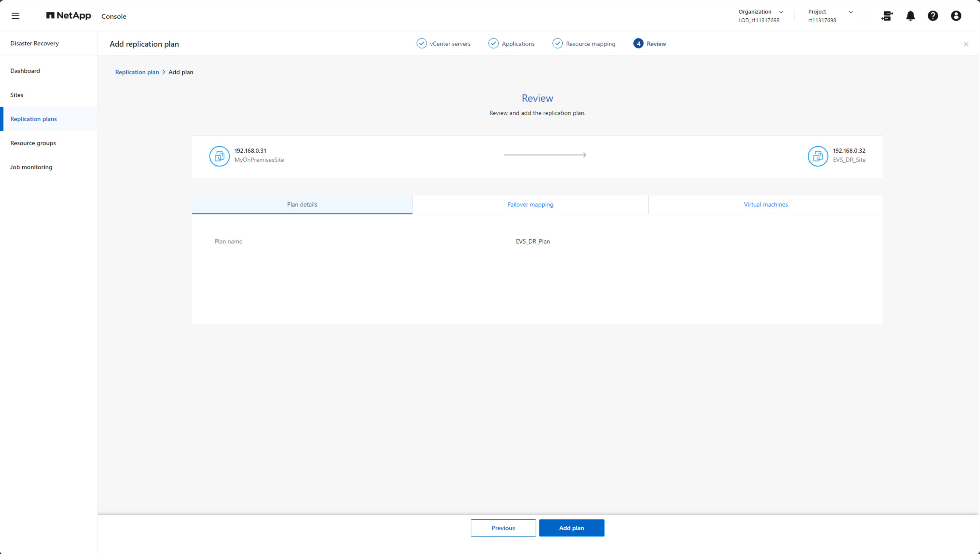The image size is (980, 554).
Task: Click the source site vCenter icon
Action: pos(219,156)
